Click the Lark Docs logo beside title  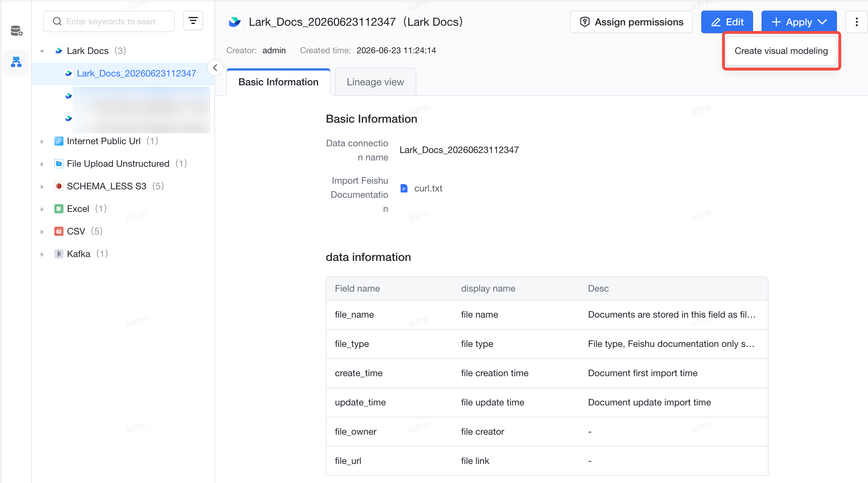(x=235, y=22)
